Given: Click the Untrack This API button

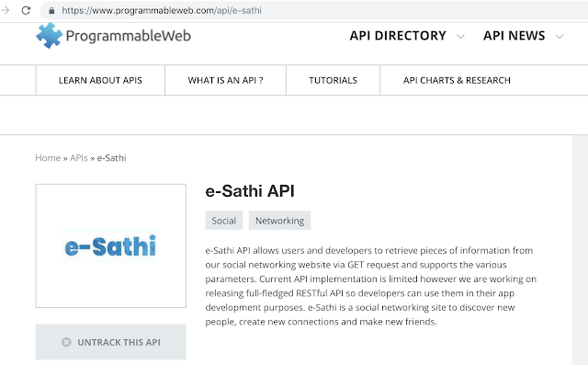Looking at the screenshot, I should click(110, 342).
